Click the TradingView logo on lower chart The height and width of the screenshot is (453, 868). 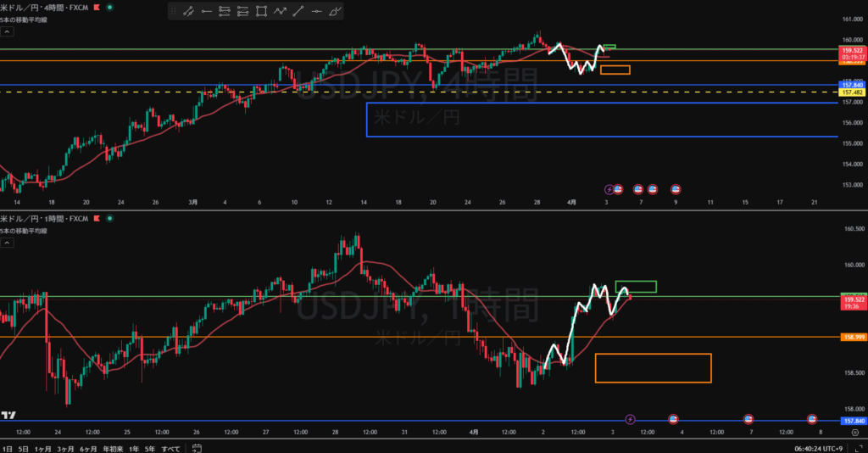pos(9,415)
